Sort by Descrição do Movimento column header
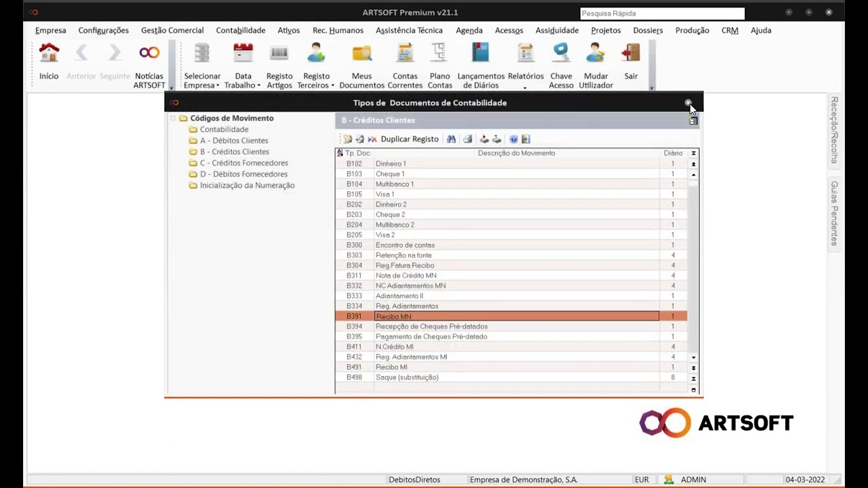The width and height of the screenshot is (868, 488). click(x=516, y=153)
